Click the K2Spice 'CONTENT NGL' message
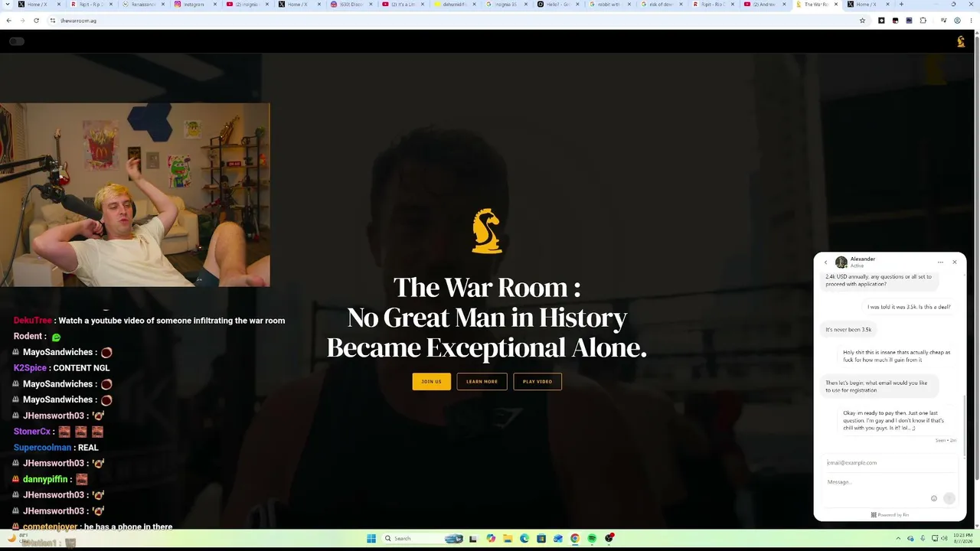980x551 pixels. point(61,368)
